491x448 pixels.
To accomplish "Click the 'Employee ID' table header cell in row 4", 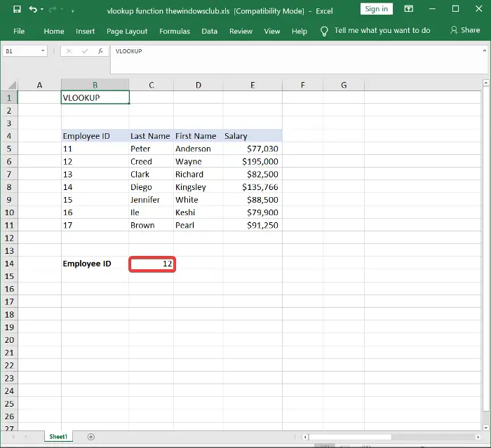I will click(95, 136).
